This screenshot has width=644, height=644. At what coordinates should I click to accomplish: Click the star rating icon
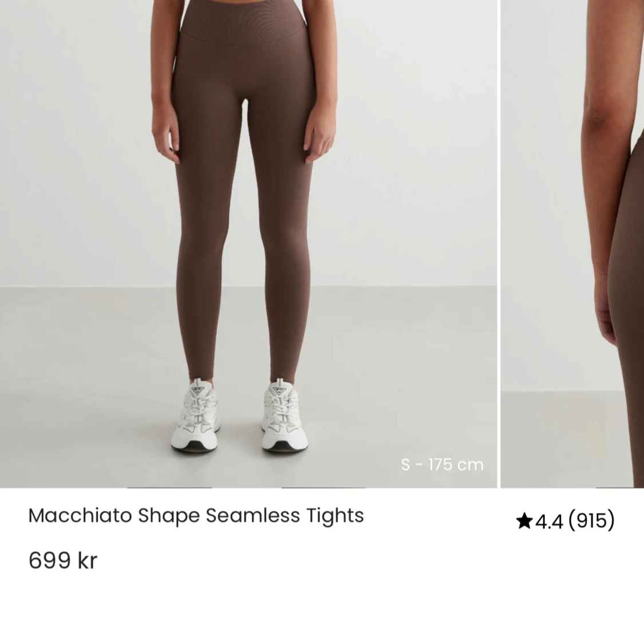(x=524, y=520)
